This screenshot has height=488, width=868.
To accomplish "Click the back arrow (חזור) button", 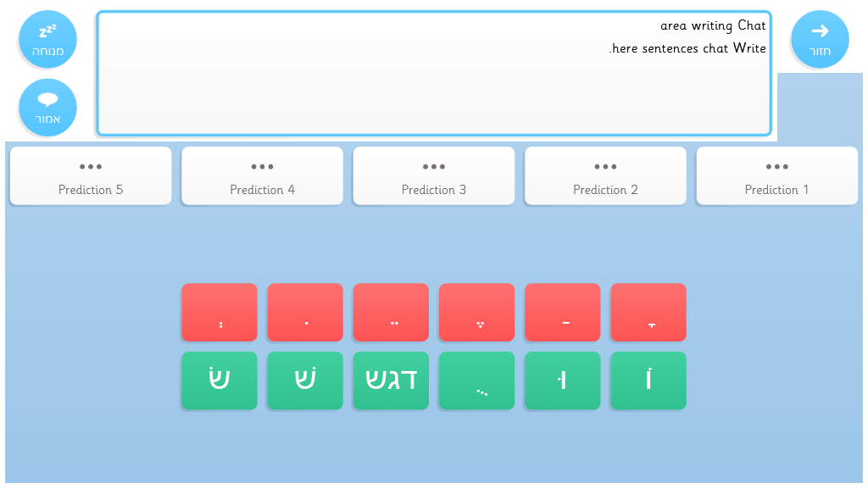I will tap(820, 39).
